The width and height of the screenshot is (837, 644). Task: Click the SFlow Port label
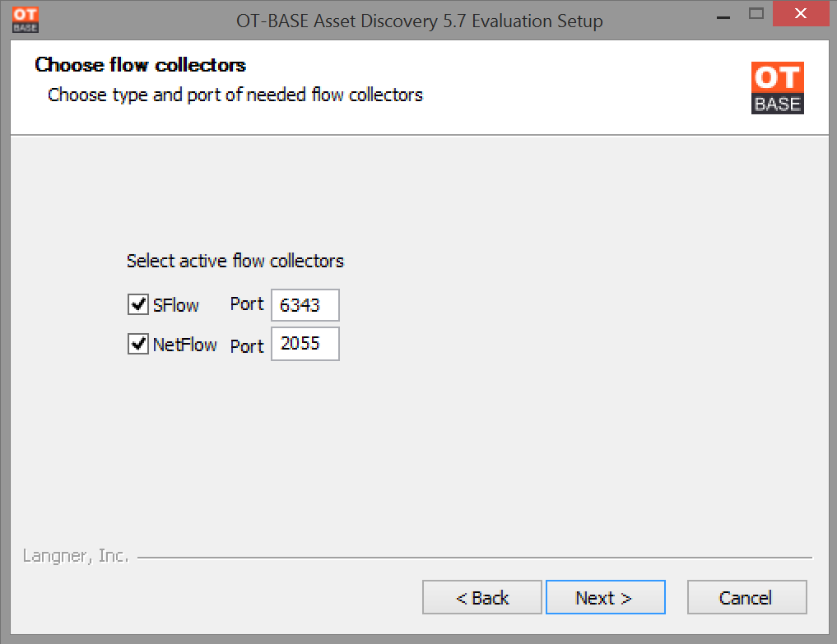point(247,303)
